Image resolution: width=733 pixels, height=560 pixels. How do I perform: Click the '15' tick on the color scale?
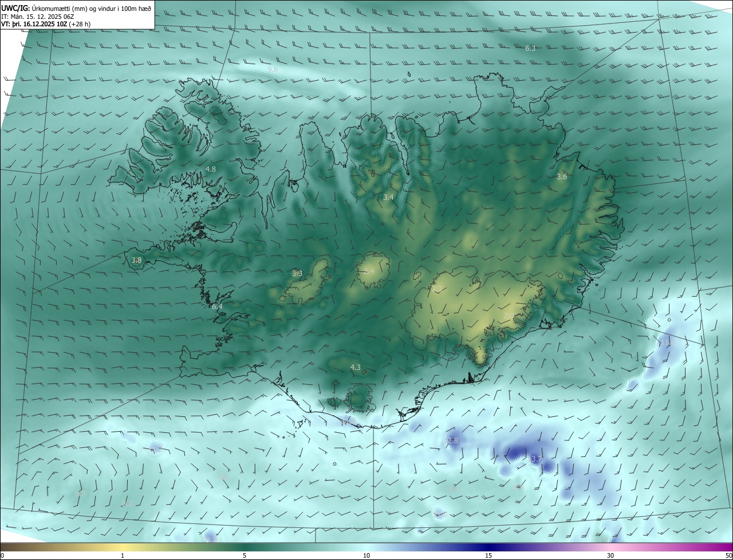click(488, 555)
